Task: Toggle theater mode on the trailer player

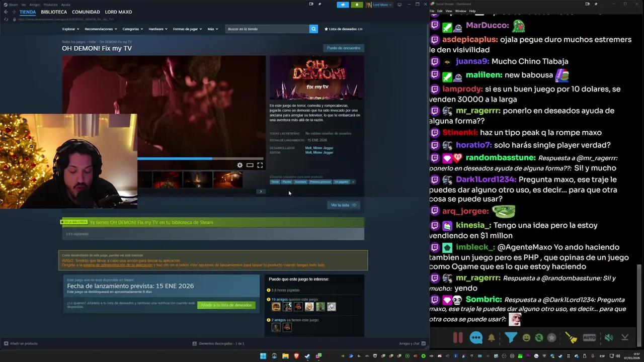Action: click(x=250, y=165)
